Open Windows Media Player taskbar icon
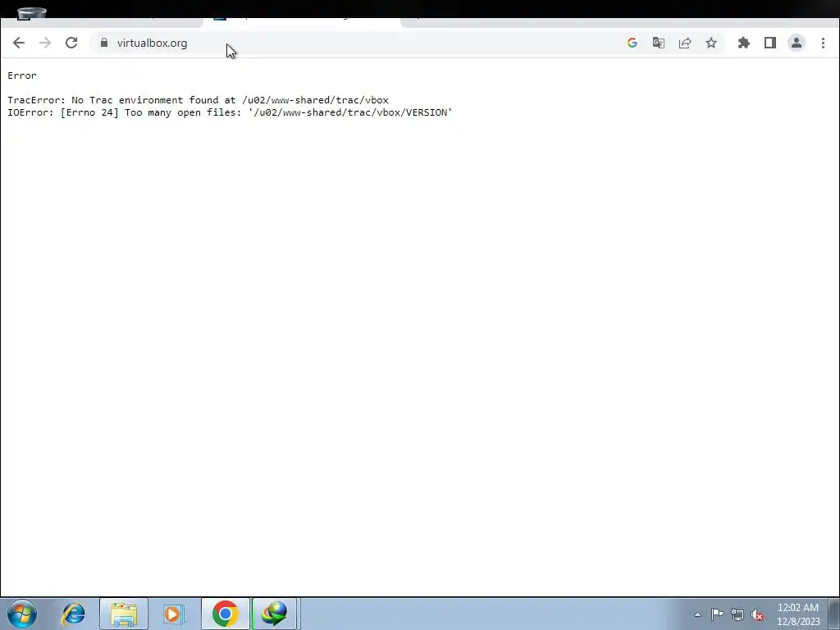This screenshot has height=630, width=840. point(174,614)
